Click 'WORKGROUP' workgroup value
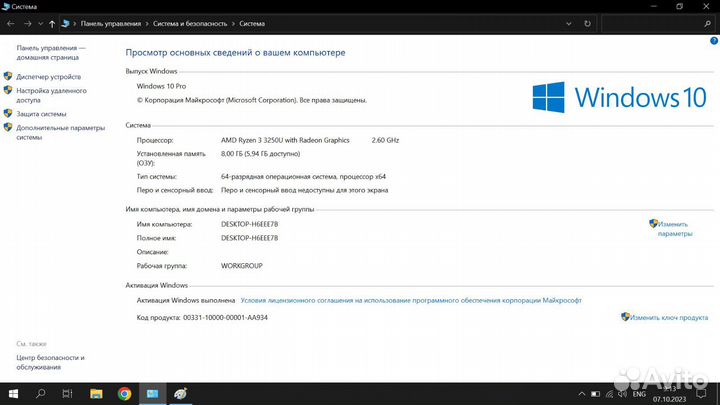This screenshot has height=405, width=720. coord(242,266)
